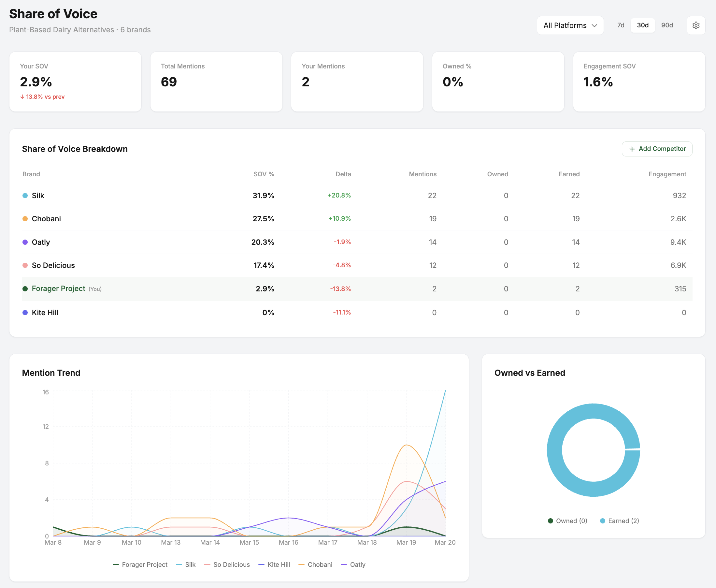Click the All Platforms chevron arrow
The width and height of the screenshot is (716, 588).
pos(594,26)
